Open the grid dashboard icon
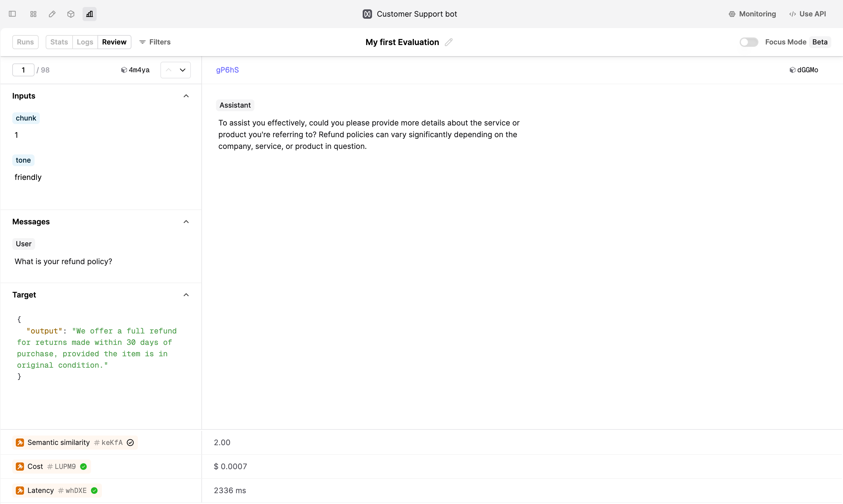This screenshot has height=504, width=843. (x=33, y=14)
